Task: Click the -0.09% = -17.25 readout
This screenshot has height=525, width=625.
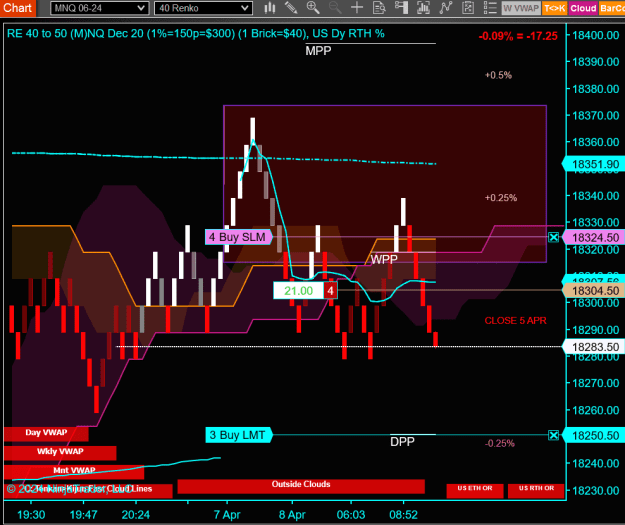Action: click(x=518, y=36)
